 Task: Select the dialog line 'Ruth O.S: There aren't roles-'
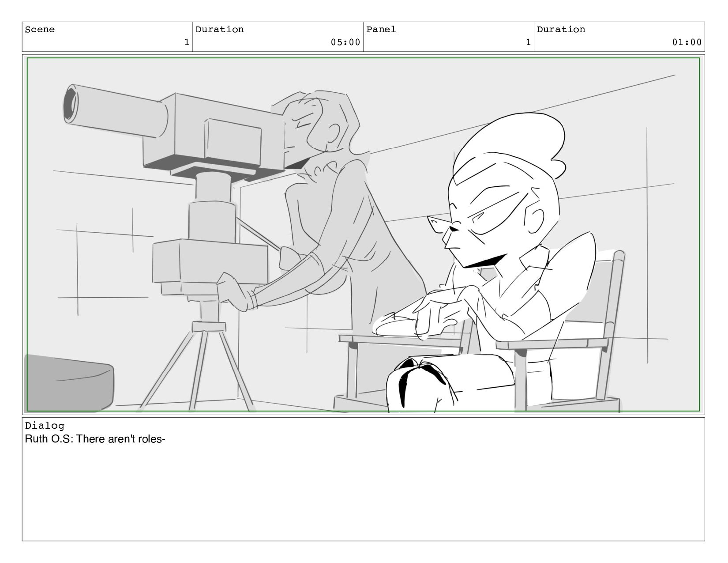95,439
